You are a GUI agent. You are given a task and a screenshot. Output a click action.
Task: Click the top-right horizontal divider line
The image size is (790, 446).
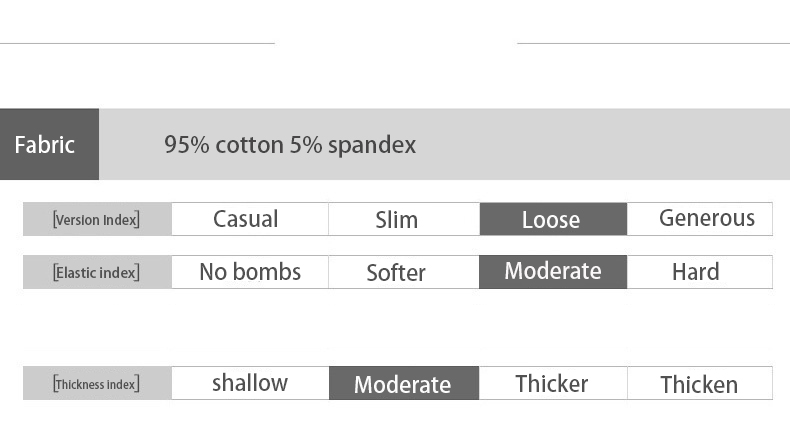(653, 43)
